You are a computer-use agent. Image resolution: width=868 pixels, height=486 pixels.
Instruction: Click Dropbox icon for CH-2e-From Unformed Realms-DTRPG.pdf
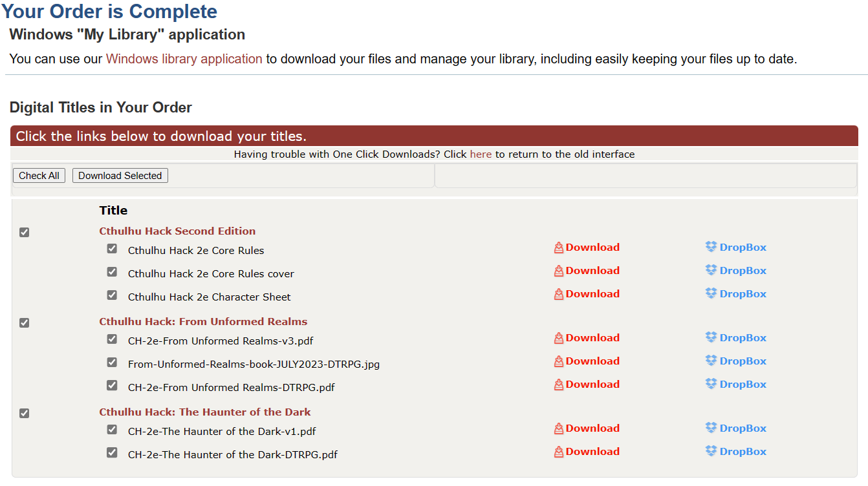tap(711, 384)
